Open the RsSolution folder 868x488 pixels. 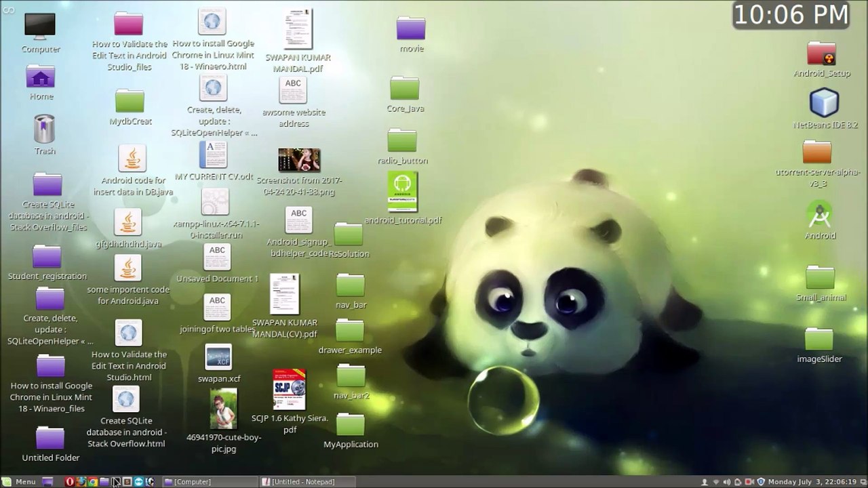(349, 234)
